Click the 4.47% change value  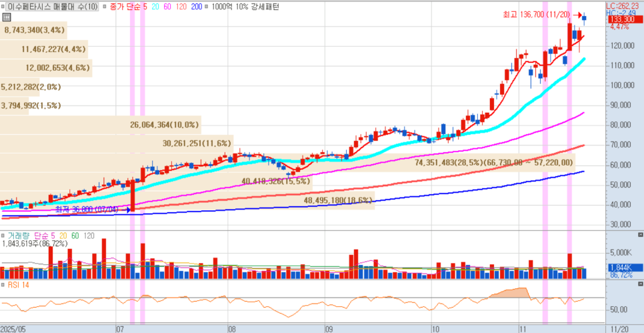tap(619, 27)
